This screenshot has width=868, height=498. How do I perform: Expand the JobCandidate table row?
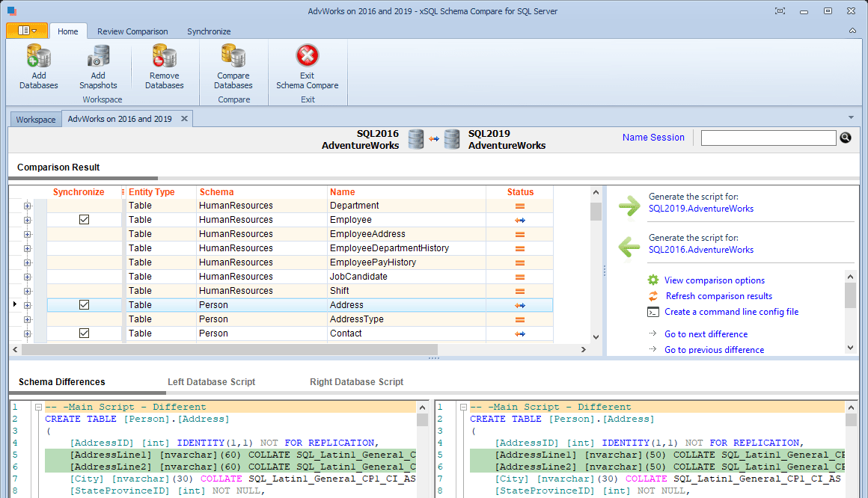pos(27,277)
